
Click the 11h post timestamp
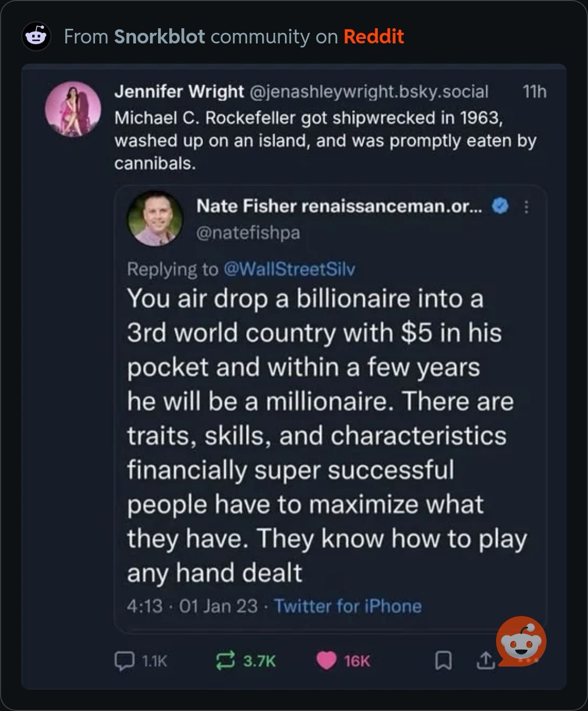coord(534,92)
